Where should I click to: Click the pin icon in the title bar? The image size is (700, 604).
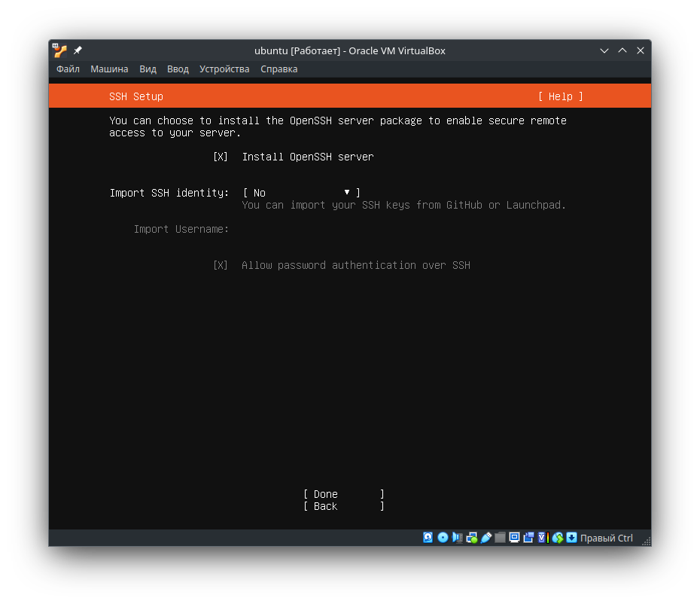tap(76, 50)
